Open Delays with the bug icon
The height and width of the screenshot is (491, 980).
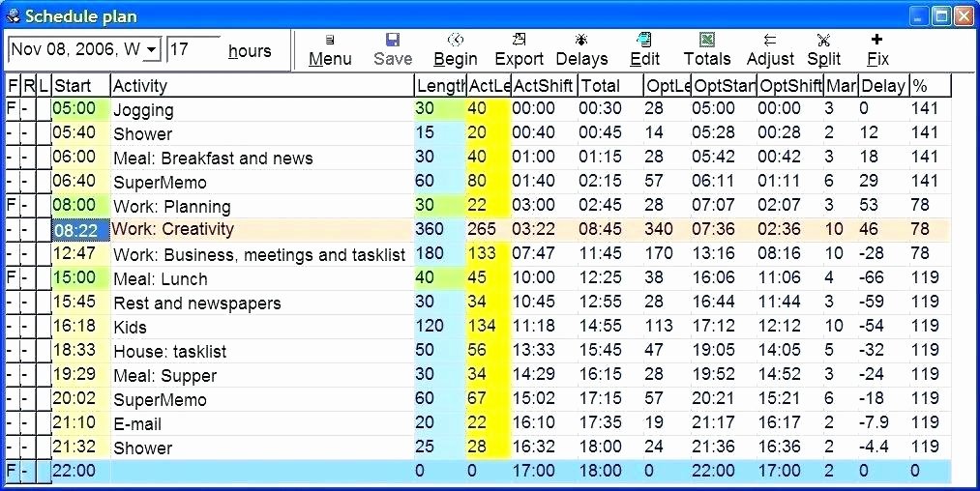tap(581, 41)
